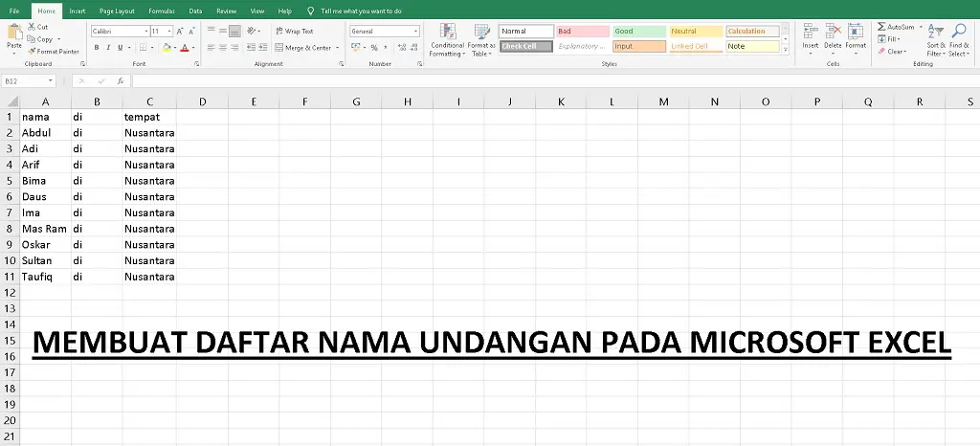
Task: Toggle underline formatting
Action: (120, 48)
